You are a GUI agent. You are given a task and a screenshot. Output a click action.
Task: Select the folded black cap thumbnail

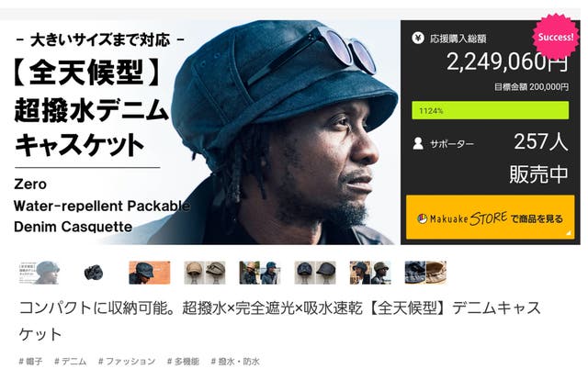94,273
